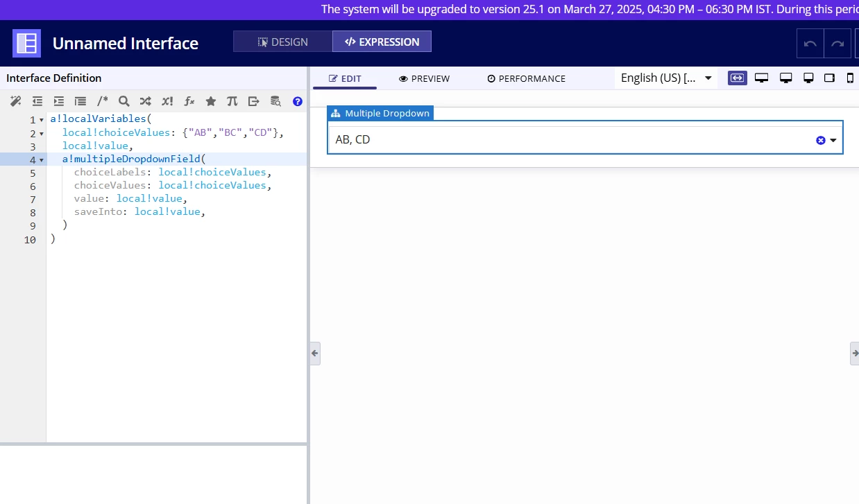The image size is (859, 504).
Task: Clear selection with the blue X icon
Action: point(821,140)
